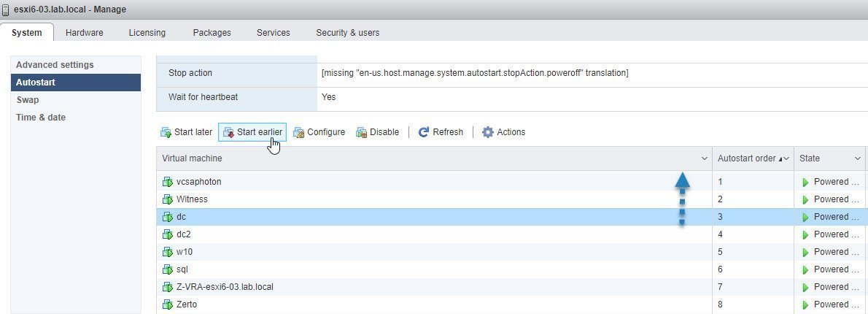Open the Configure autostart icon
The height and width of the screenshot is (314, 868).
click(x=299, y=132)
